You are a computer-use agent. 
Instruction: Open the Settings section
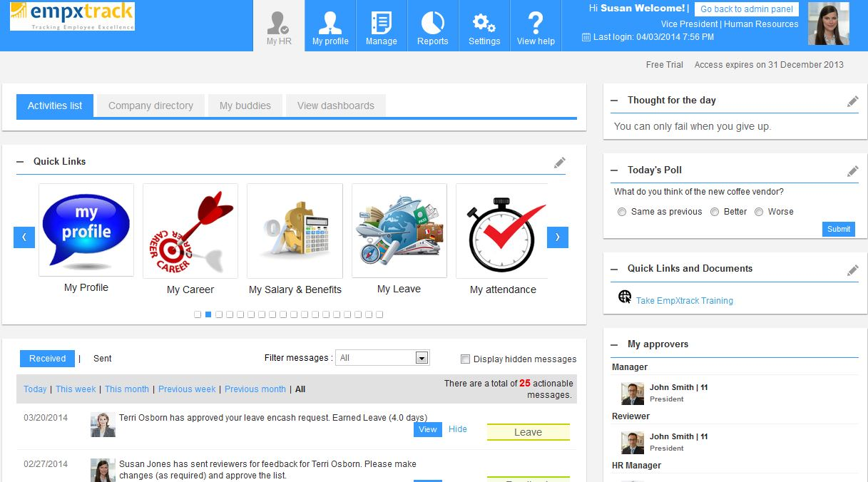tap(484, 25)
